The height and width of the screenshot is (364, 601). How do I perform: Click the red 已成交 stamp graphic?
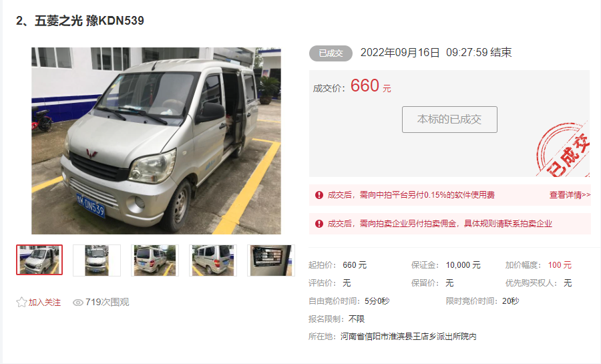click(563, 150)
